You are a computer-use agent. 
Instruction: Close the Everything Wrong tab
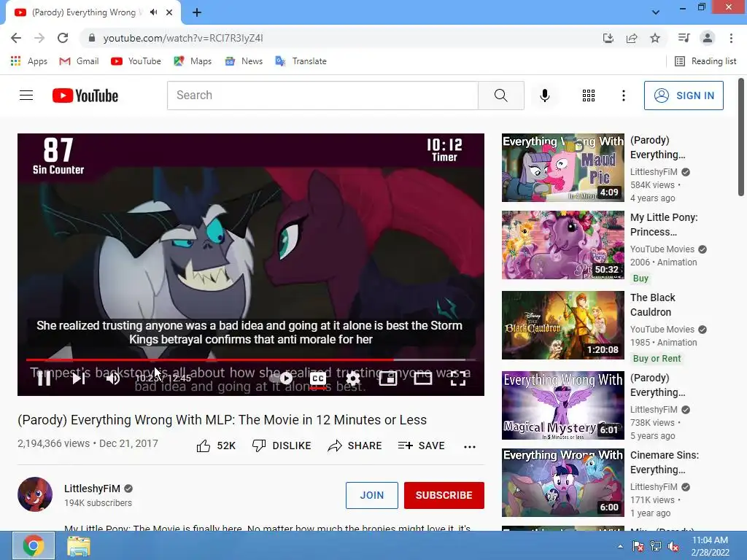169,12
